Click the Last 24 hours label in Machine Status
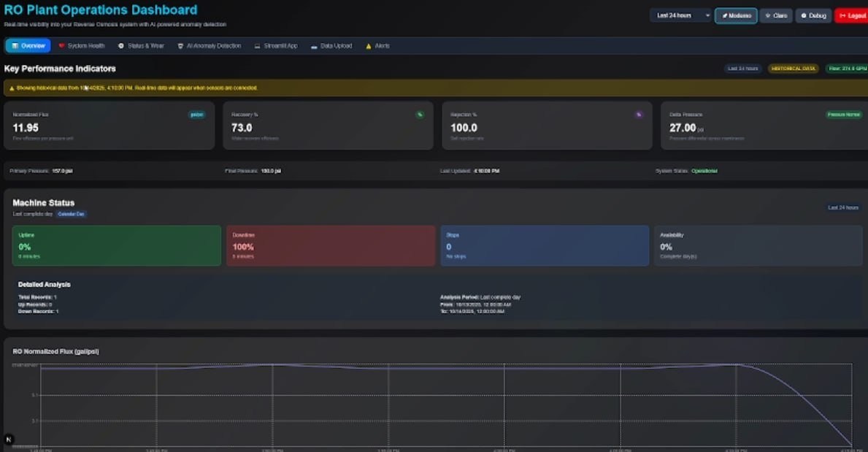Image resolution: width=868 pixels, height=452 pixels. 843,207
